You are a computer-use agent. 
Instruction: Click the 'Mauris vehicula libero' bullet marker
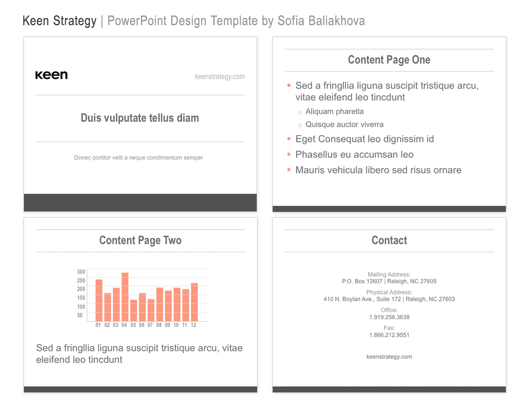(289, 169)
